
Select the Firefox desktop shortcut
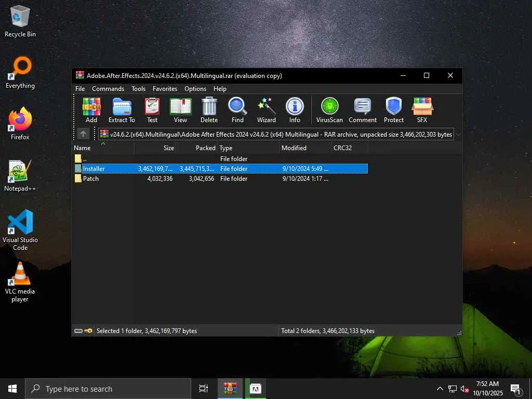coord(20,124)
